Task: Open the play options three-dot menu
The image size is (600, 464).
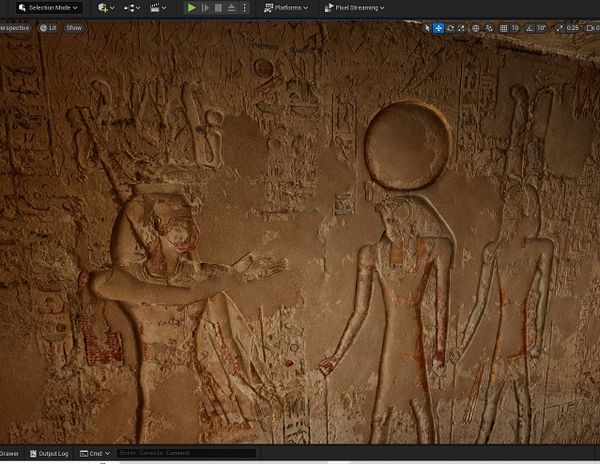Action: tap(246, 8)
